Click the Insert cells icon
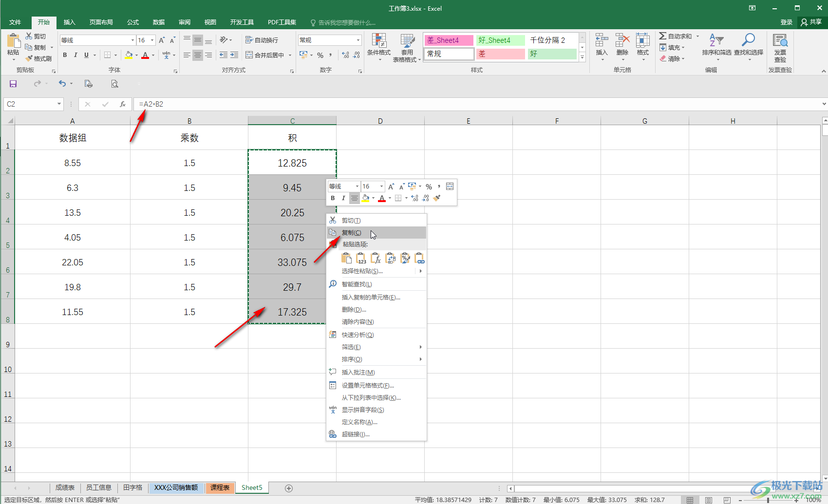828x504 pixels. [x=602, y=41]
